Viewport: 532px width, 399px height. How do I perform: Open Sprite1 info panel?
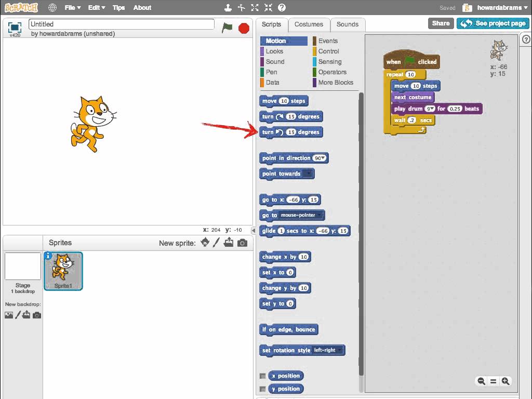point(48,256)
